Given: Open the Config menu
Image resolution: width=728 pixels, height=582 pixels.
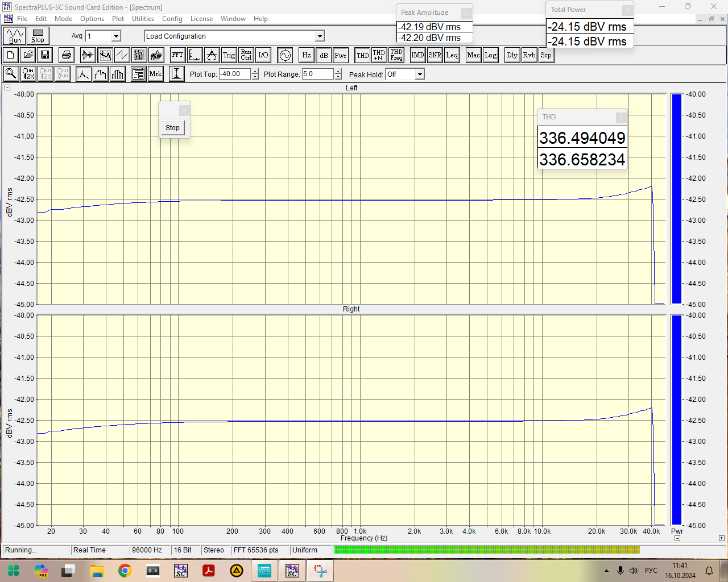Looking at the screenshot, I should tap(172, 19).
